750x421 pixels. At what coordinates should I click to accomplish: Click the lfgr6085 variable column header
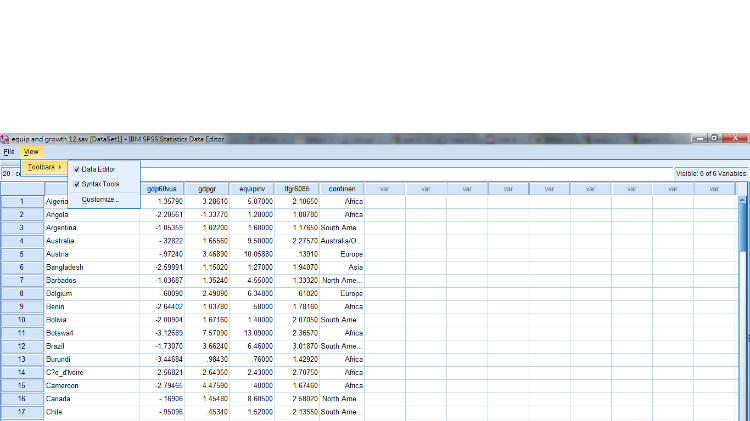click(x=297, y=188)
